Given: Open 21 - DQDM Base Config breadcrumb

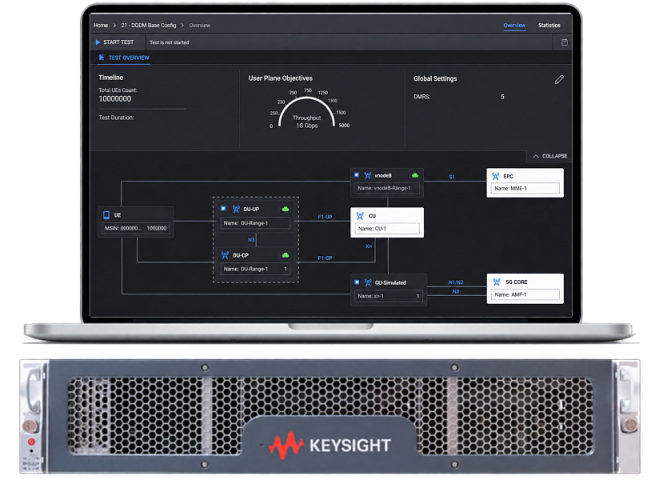Looking at the screenshot, I should pos(149,25).
